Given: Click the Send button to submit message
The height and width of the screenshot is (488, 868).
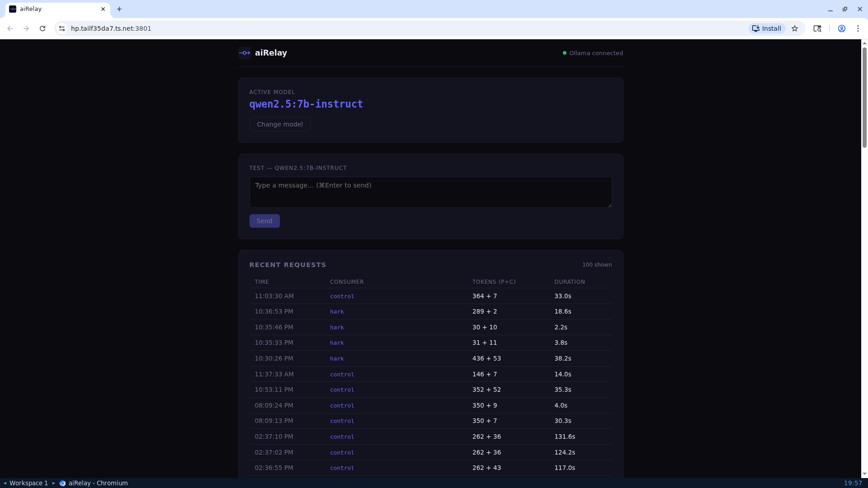Looking at the screenshot, I should pyautogui.click(x=264, y=221).
